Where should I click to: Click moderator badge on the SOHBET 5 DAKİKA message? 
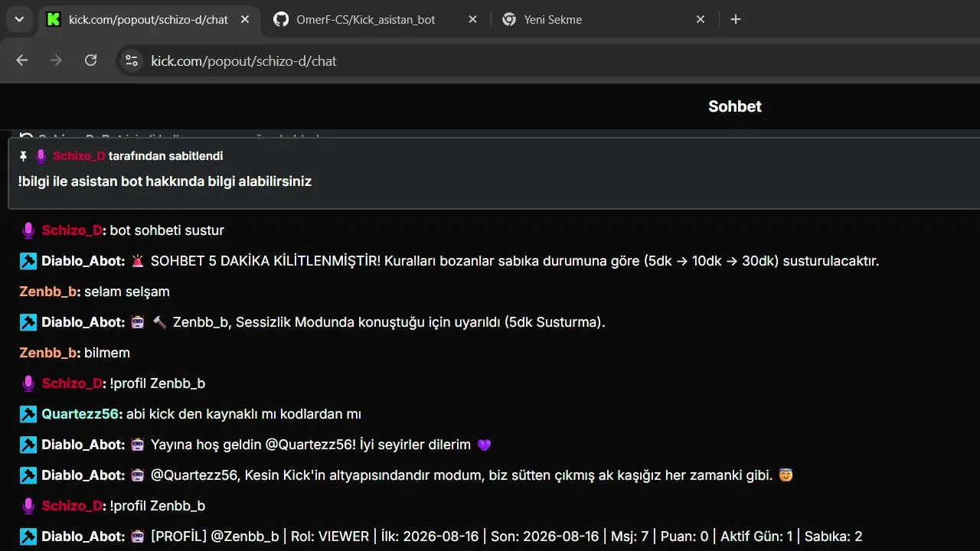tap(28, 261)
